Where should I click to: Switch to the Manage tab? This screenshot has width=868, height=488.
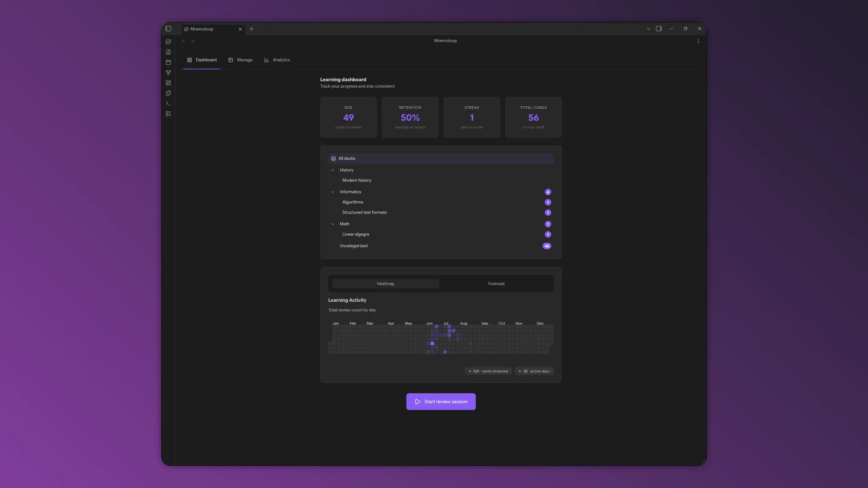[240, 60]
